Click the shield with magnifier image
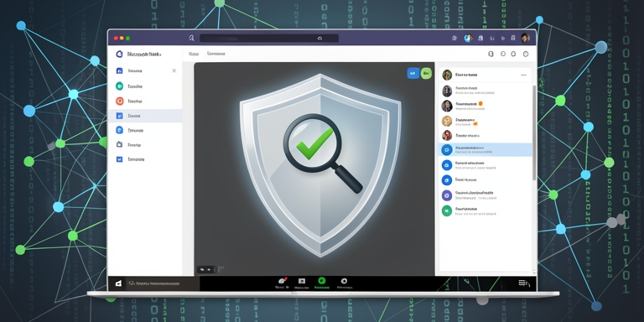This screenshot has height=322, width=644. coord(320,165)
